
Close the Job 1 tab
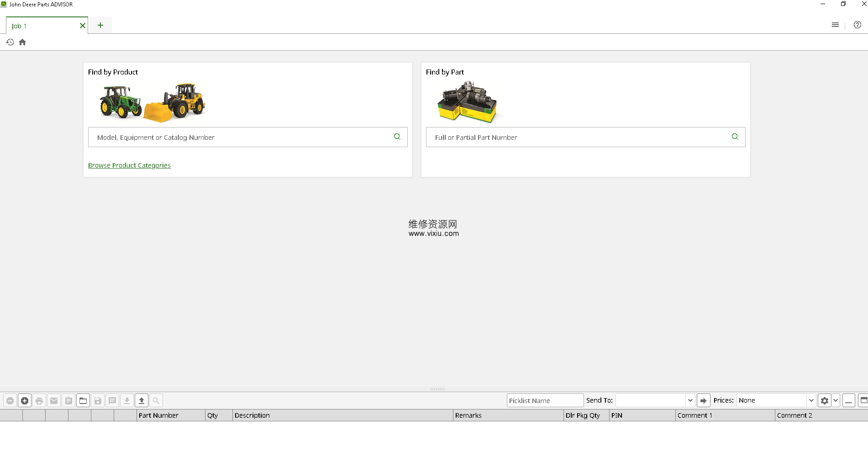(x=83, y=26)
